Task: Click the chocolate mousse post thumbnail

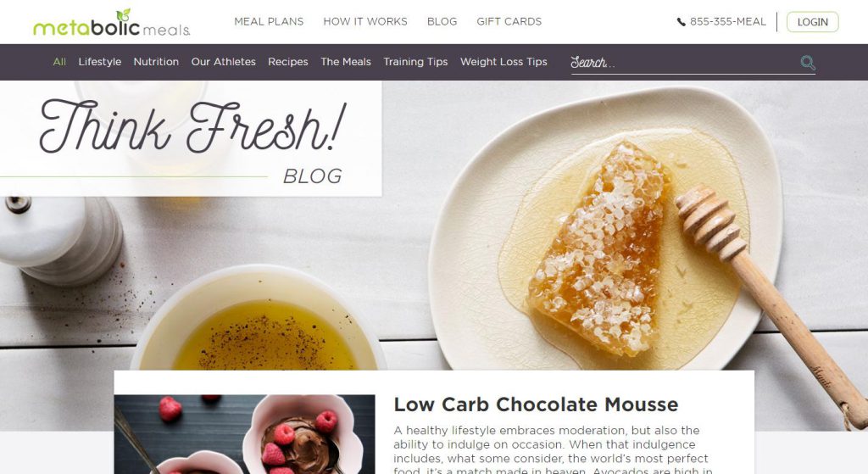Action: [x=245, y=434]
